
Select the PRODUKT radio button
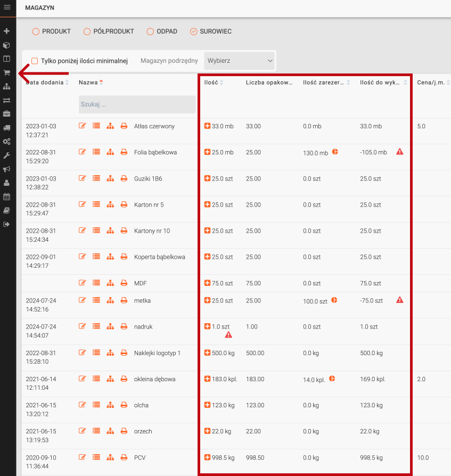pos(36,31)
